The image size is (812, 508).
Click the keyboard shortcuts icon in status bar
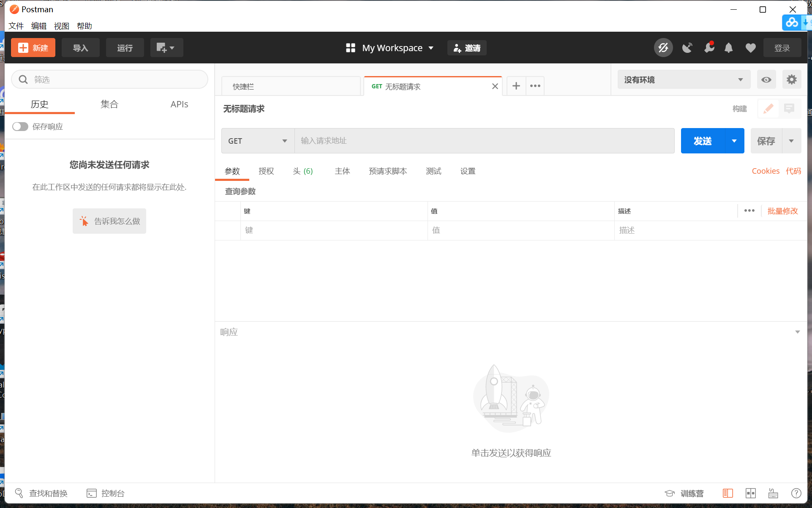(773, 493)
